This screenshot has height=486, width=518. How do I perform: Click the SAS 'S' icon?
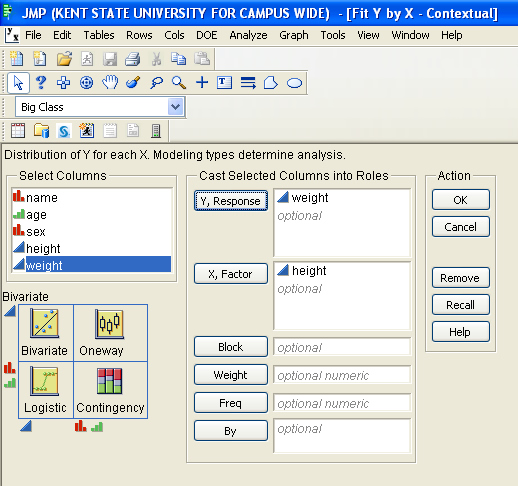pos(64,131)
